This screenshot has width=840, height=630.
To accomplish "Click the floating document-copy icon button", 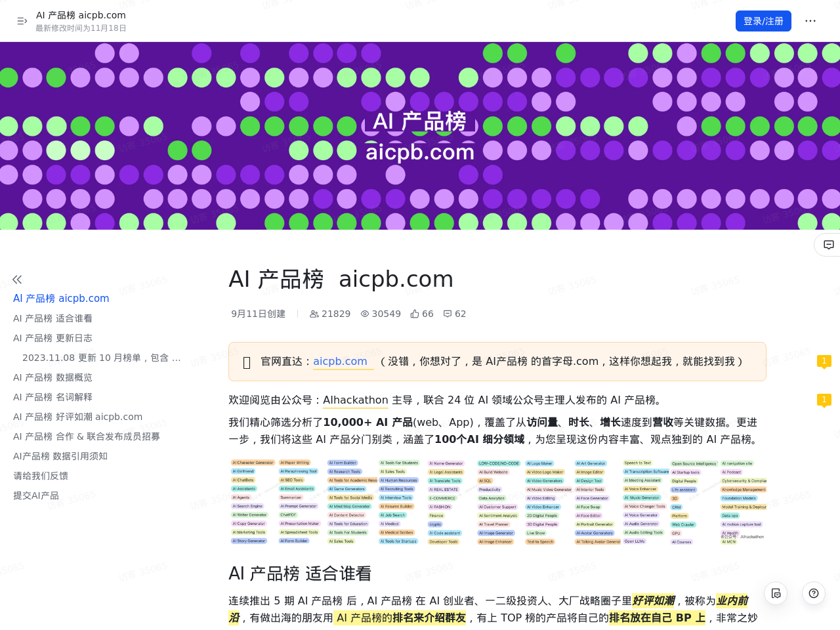I will (x=776, y=593).
